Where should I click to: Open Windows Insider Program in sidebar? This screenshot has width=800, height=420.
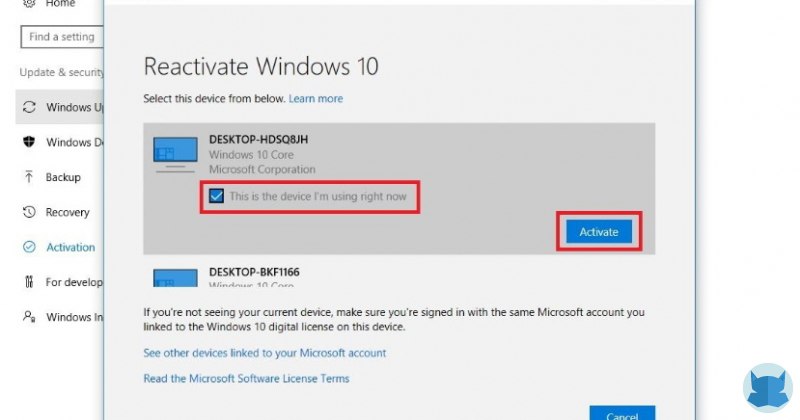click(x=60, y=317)
